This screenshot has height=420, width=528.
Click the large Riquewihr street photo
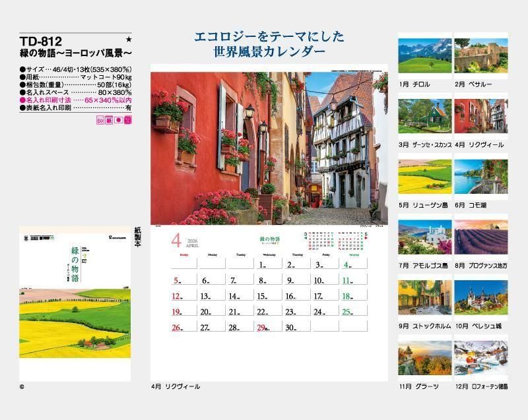(269, 148)
